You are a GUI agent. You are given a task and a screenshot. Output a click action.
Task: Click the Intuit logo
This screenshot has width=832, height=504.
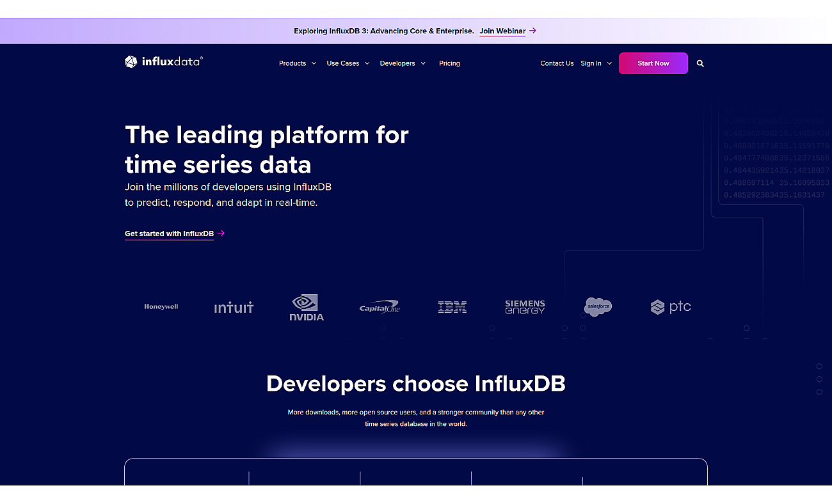pyautogui.click(x=234, y=307)
